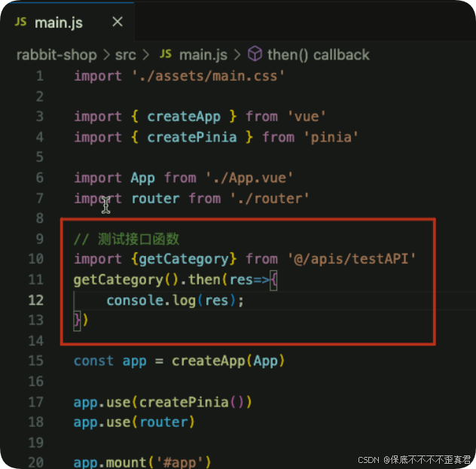
Task: Click the cube symbol icon in breadcrumb
Action: [255, 54]
